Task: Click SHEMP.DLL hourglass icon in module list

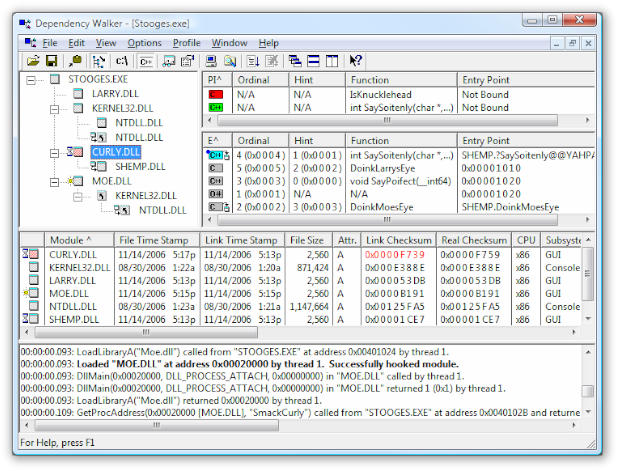Action: [x=30, y=318]
